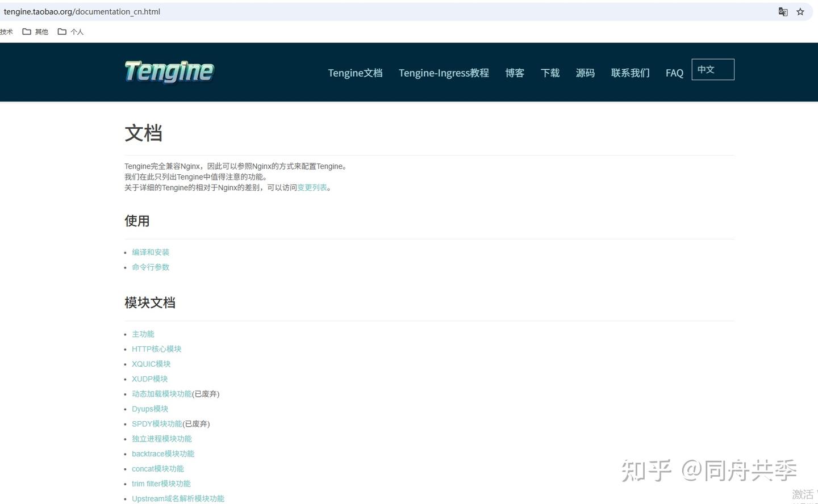
Task: Open the XUDP模块 link
Action: 150,379
